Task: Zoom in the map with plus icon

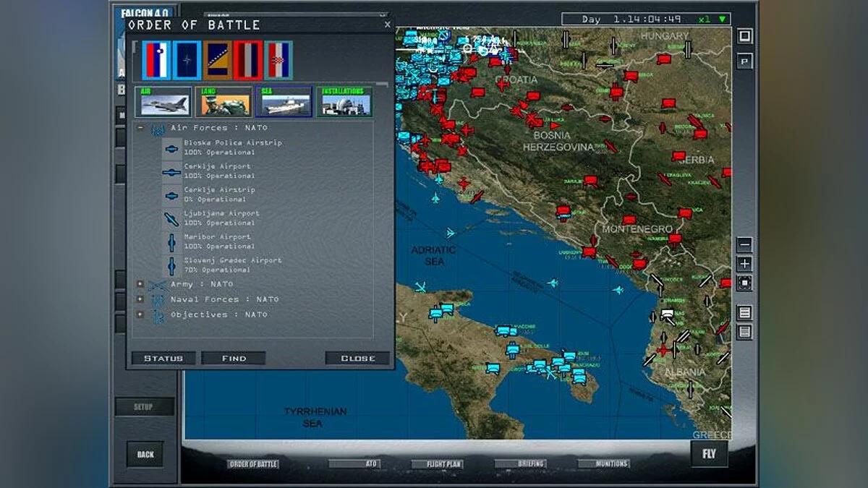Action: (x=745, y=264)
